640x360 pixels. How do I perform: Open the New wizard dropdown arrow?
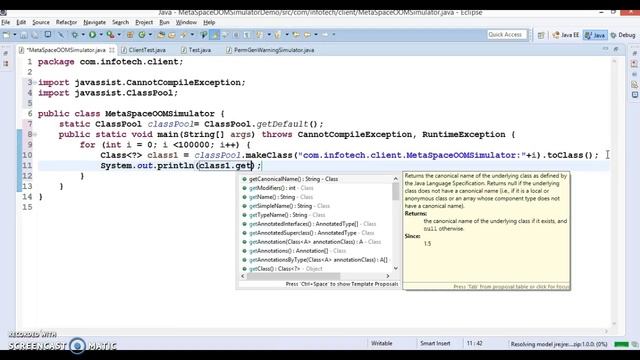click(15, 35)
